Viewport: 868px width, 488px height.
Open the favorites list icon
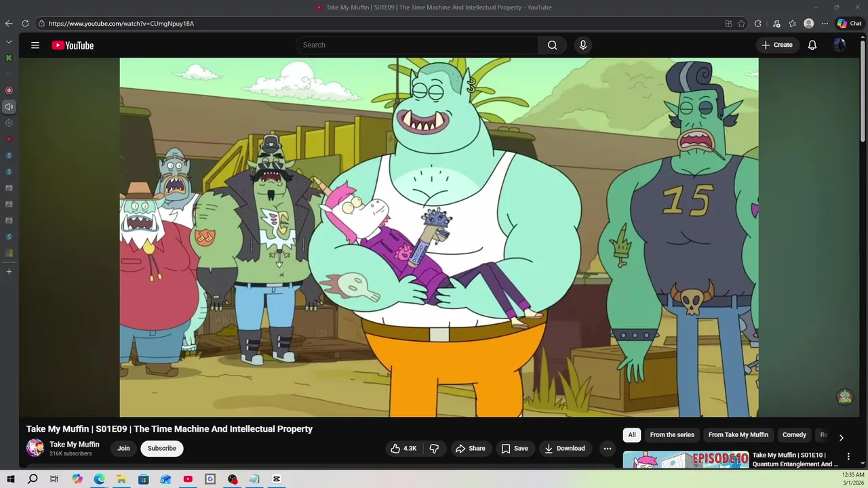click(793, 23)
